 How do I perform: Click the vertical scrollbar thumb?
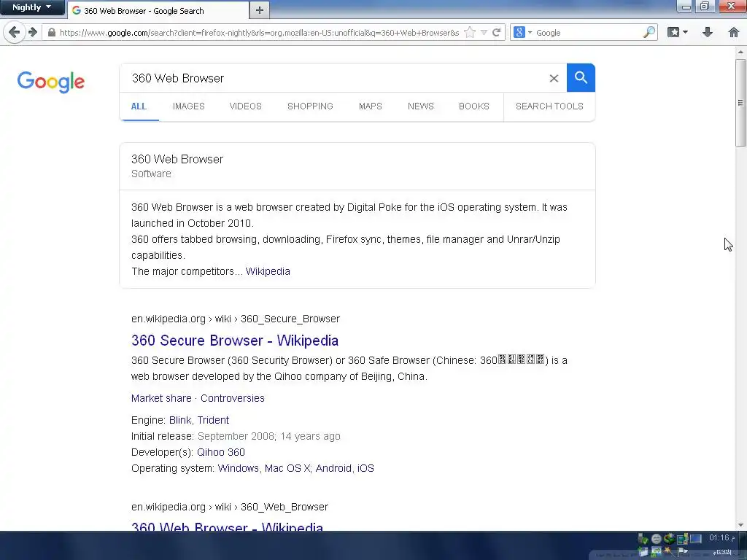coord(740,102)
